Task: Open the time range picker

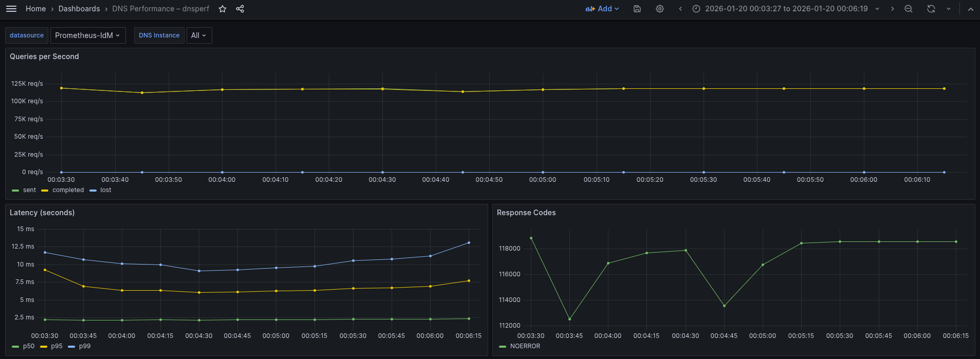Action: tap(786, 9)
